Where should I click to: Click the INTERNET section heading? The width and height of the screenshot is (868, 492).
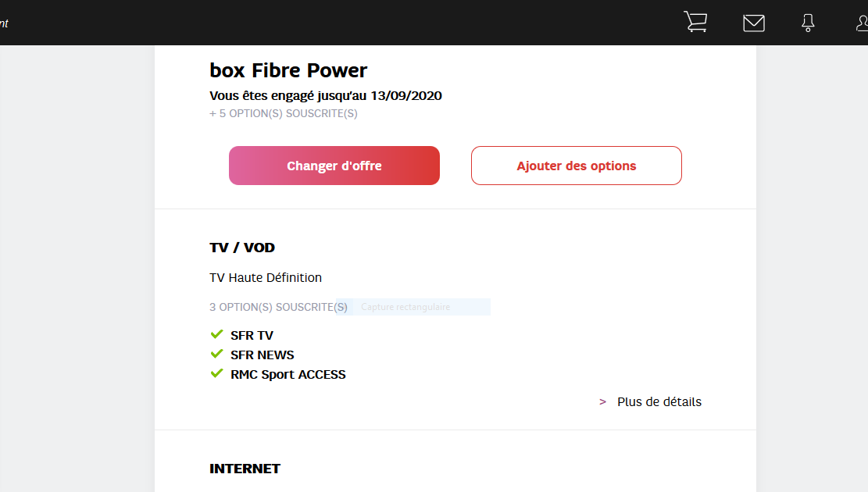tap(245, 469)
